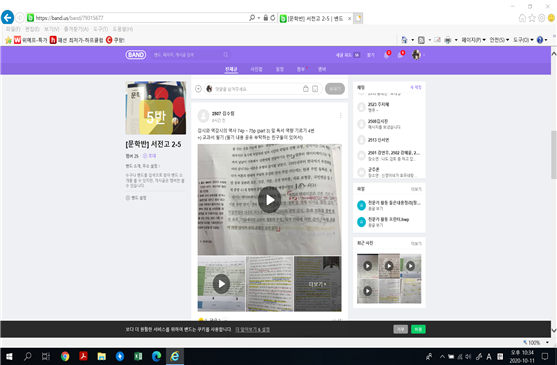This screenshot has width=557, height=365.
Task: Click the 더보기 overlay thumbnail in the post
Action: click(318, 284)
